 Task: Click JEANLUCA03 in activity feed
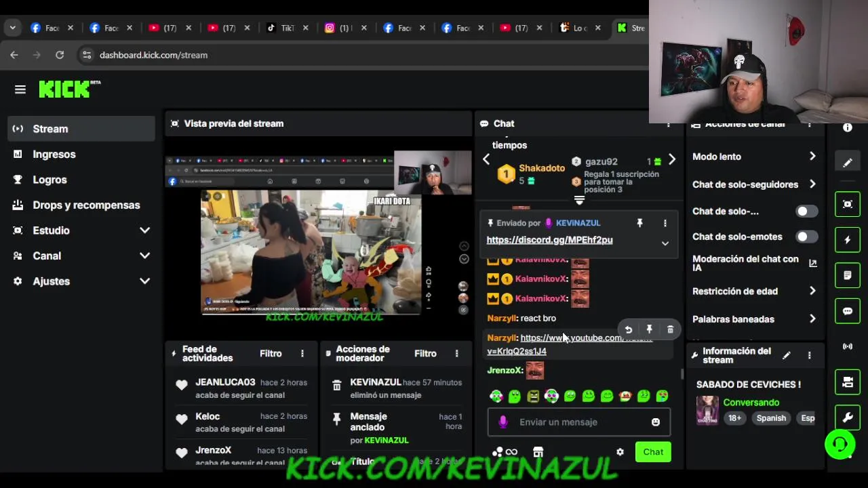pos(225,382)
